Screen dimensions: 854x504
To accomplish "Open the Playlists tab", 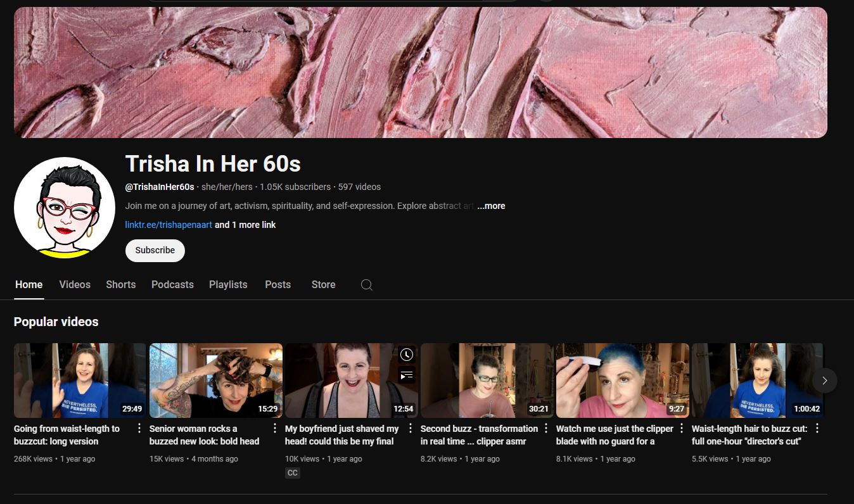I will coord(228,285).
